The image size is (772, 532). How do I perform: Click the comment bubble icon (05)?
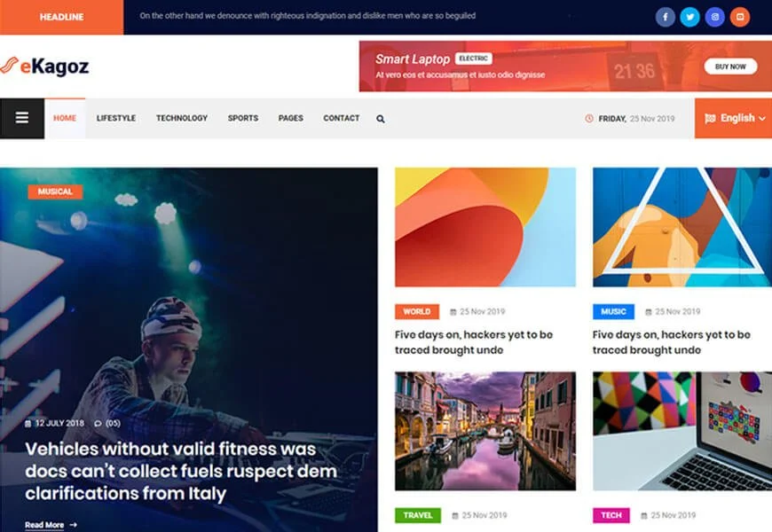pyautogui.click(x=98, y=423)
